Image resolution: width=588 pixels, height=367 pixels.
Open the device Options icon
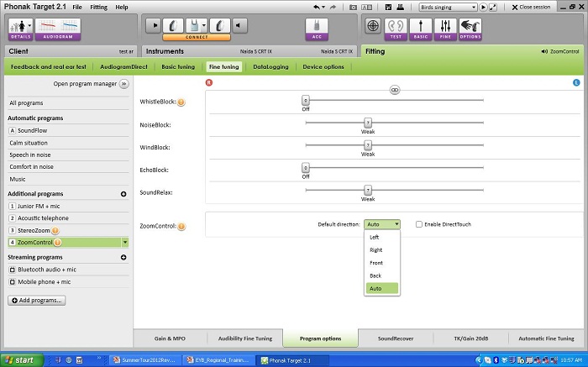[470, 29]
